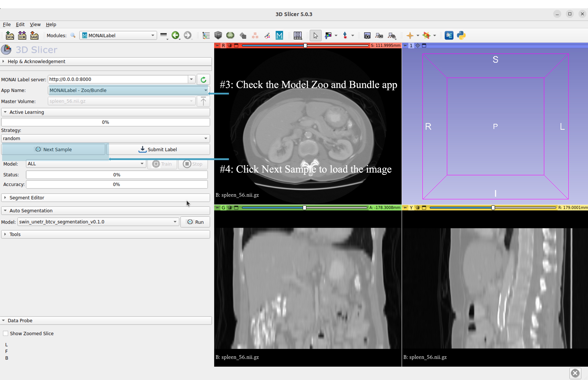Image resolution: width=588 pixels, height=380 pixels.
Task: Toggle yellow slice visibility in 3D
Action: coord(418,207)
